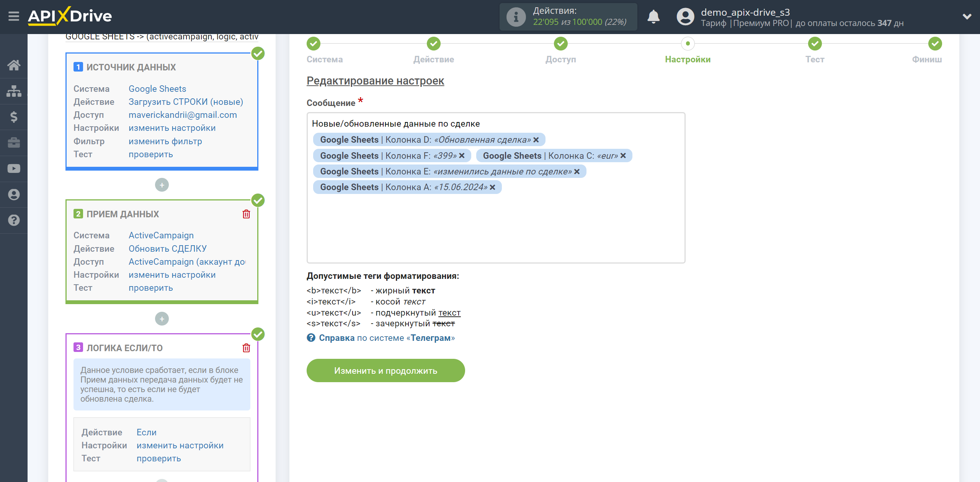Open the video tutorials sidebar icon
This screenshot has height=482, width=980.
click(x=14, y=169)
